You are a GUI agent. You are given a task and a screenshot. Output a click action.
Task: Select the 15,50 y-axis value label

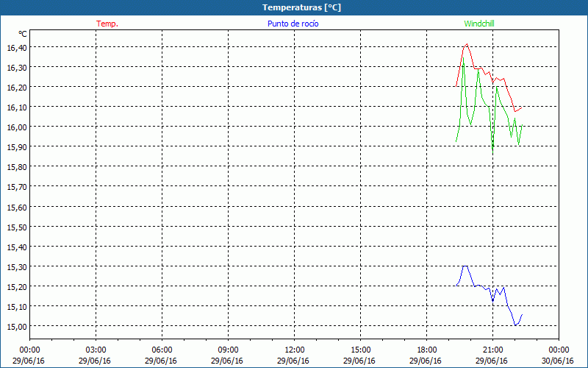16,227
